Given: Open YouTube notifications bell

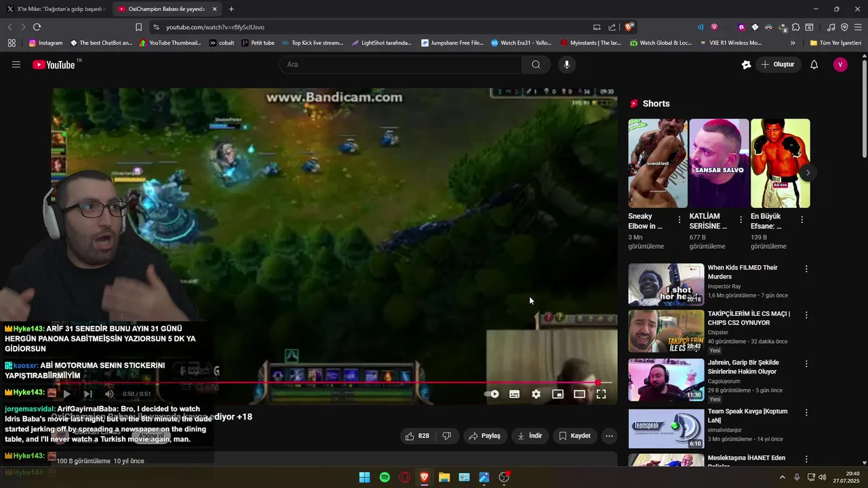Looking at the screenshot, I should 814,64.
